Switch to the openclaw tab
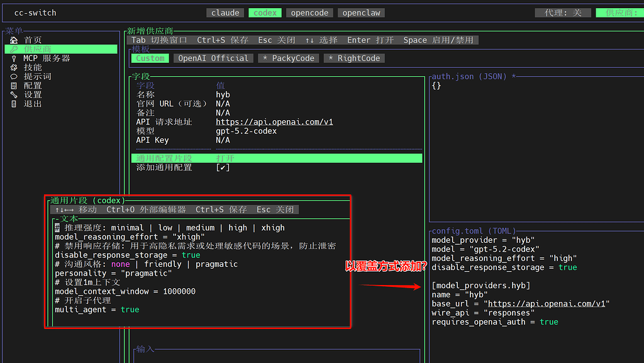This screenshot has width=644, height=363. tap(362, 13)
